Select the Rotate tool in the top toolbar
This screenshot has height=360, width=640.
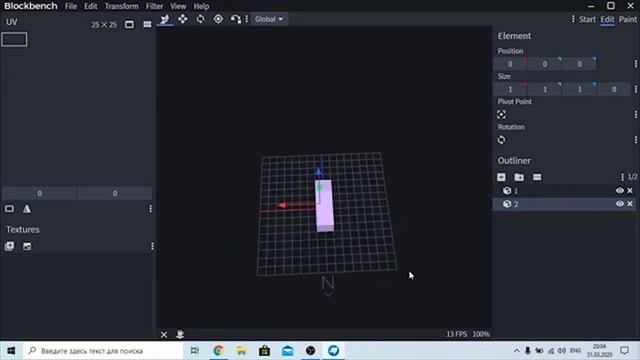200,19
